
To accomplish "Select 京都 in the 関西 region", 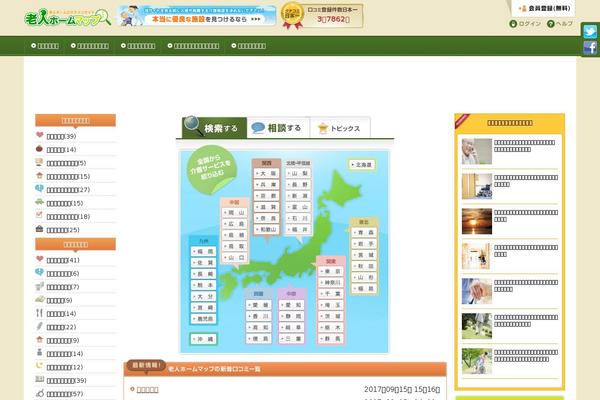I will point(267,196).
